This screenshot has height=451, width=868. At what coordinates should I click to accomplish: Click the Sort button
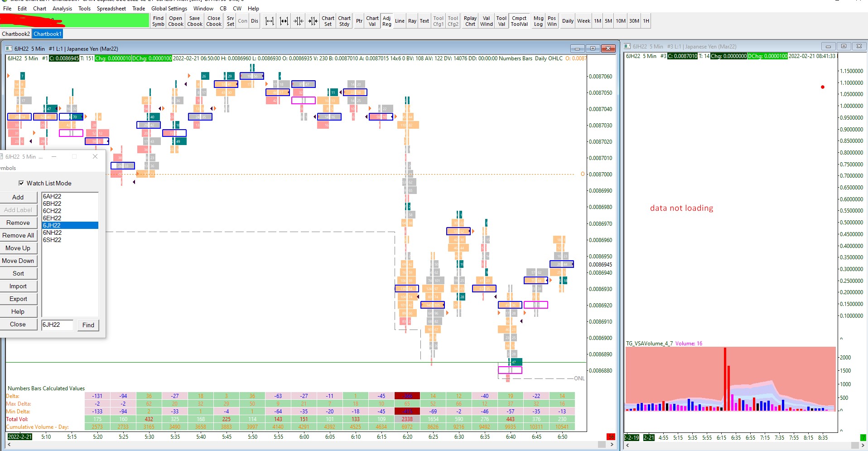point(18,273)
